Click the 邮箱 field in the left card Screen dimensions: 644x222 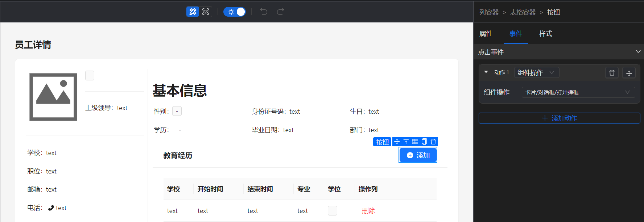(42, 189)
